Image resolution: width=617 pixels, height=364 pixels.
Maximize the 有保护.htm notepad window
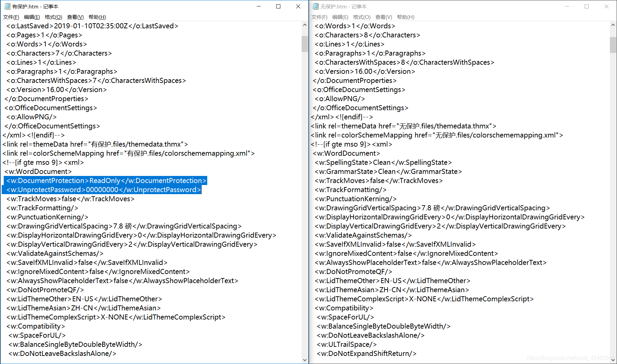click(x=278, y=6)
